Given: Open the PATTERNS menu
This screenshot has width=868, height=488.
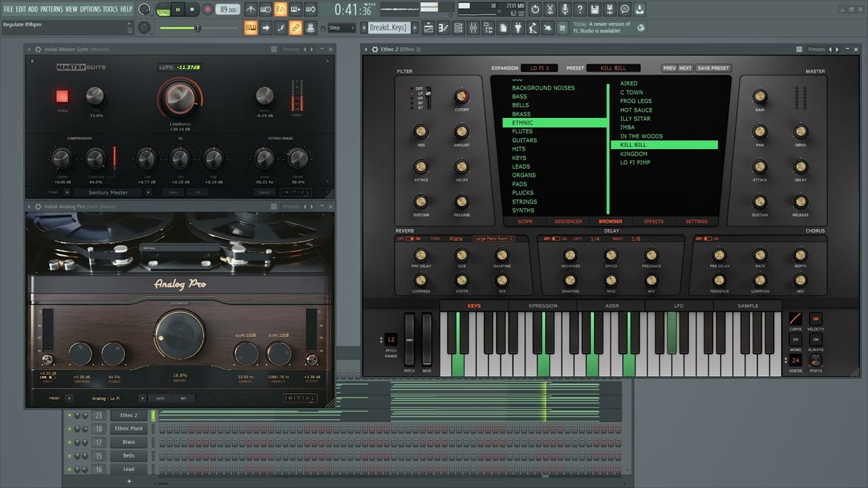Looking at the screenshot, I should [x=52, y=9].
